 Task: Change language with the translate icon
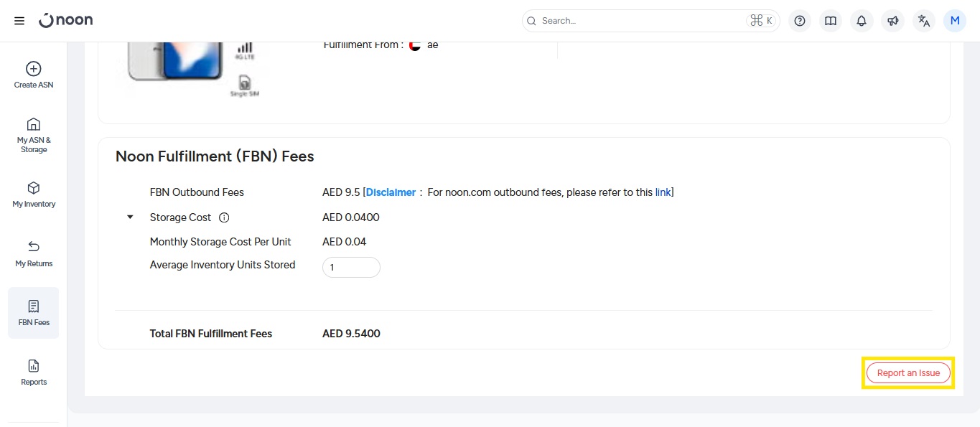[x=924, y=21]
